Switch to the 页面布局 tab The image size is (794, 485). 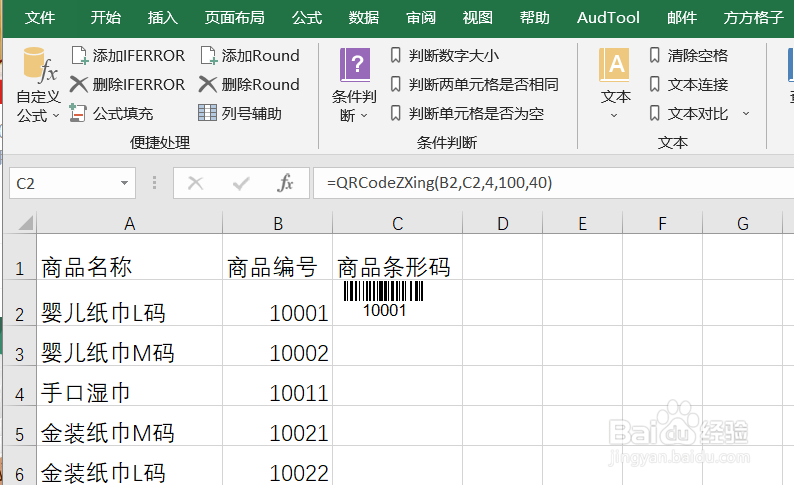[234, 18]
